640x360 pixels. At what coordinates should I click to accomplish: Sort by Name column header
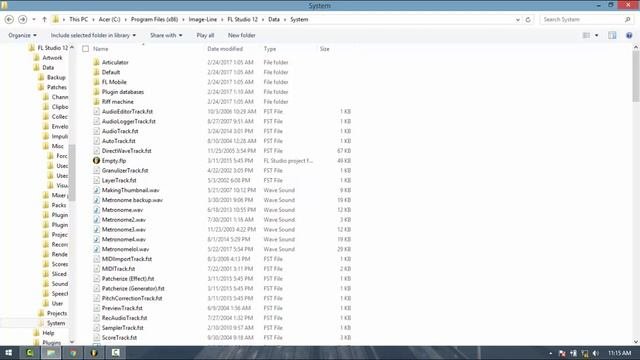tap(100, 49)
